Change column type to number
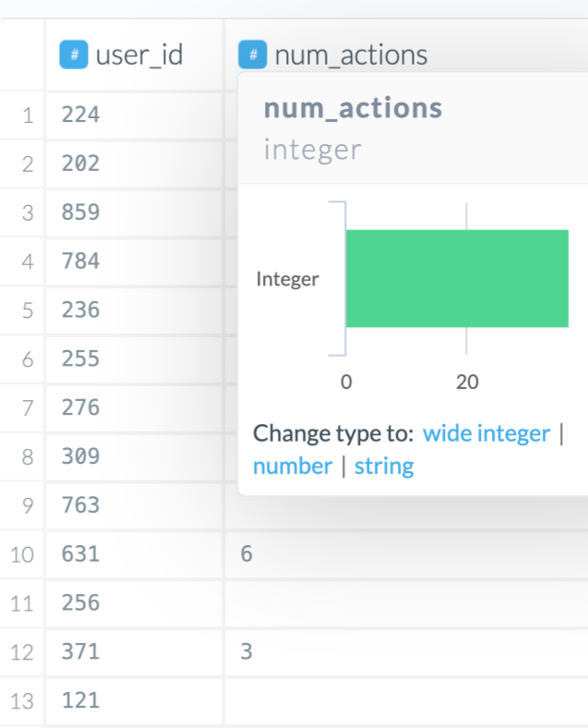The image size is (588, 728). 293,466
